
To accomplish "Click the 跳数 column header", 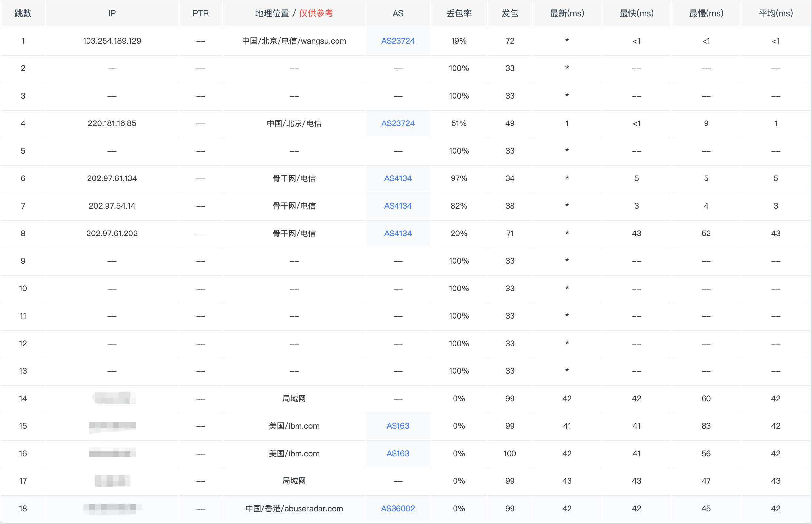I will [23, 14].
